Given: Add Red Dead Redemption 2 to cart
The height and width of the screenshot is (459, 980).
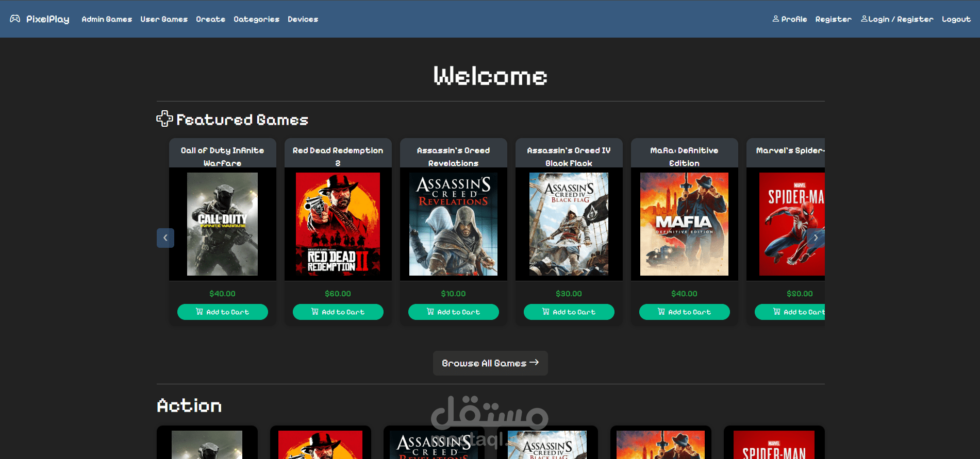Looking at the screenshot, I should tap(338, 312).
